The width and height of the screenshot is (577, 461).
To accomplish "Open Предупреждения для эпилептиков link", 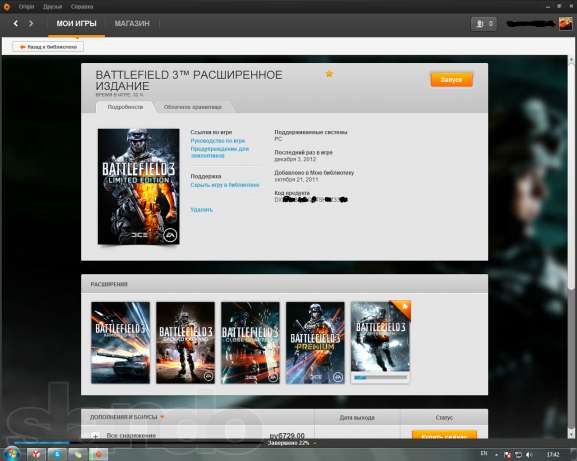I will click(x=220, y=152).
